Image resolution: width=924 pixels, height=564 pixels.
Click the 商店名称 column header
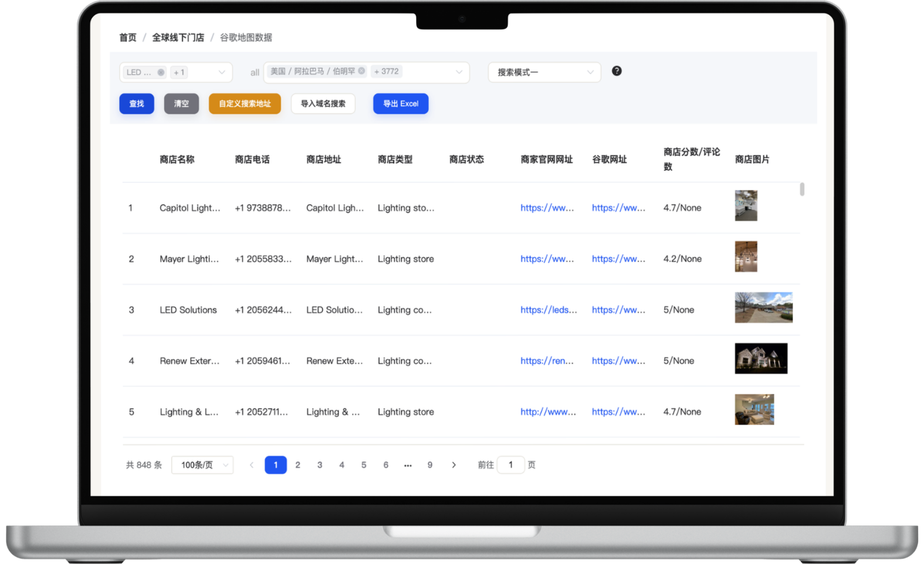coord(177,159)
